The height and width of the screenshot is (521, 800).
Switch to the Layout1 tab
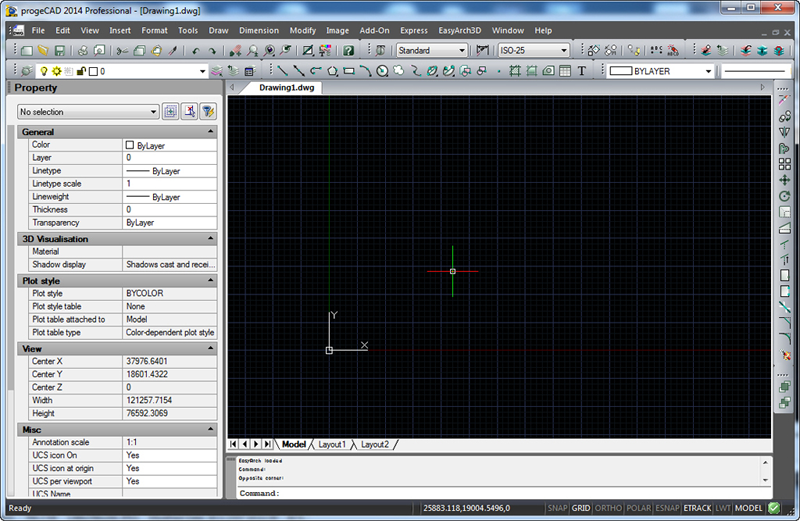coord(332,444)
